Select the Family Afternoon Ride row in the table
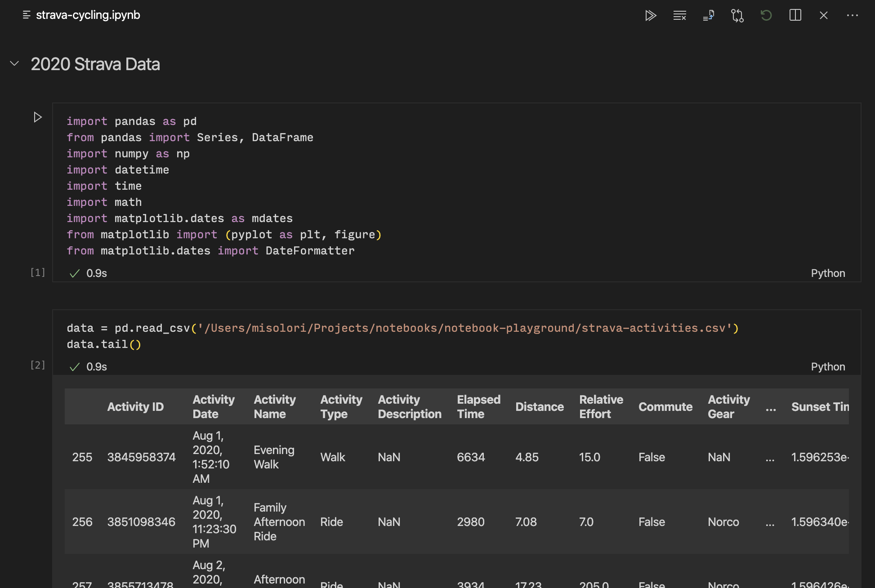875x588 pixels. [279, 521]
